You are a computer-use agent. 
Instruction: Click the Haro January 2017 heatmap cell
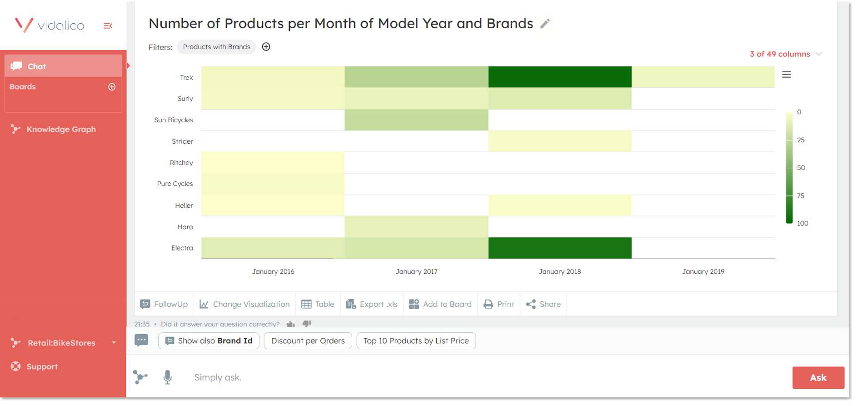click(x=416, y=227)
